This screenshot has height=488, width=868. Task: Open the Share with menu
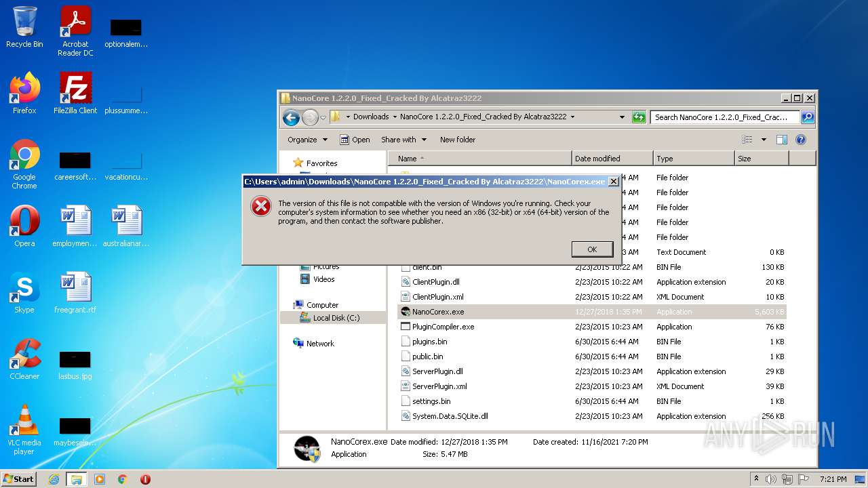pyautogui.click(x=404, y=140)
